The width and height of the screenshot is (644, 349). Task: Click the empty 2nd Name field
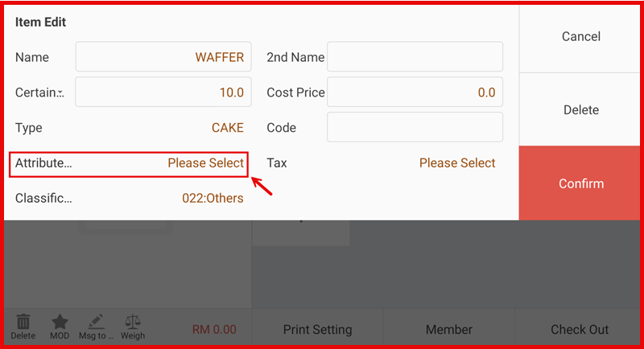[415, 57]
